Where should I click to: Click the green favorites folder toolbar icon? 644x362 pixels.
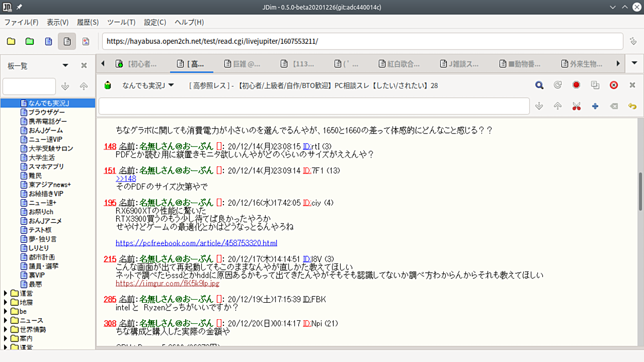pos(29,41)
